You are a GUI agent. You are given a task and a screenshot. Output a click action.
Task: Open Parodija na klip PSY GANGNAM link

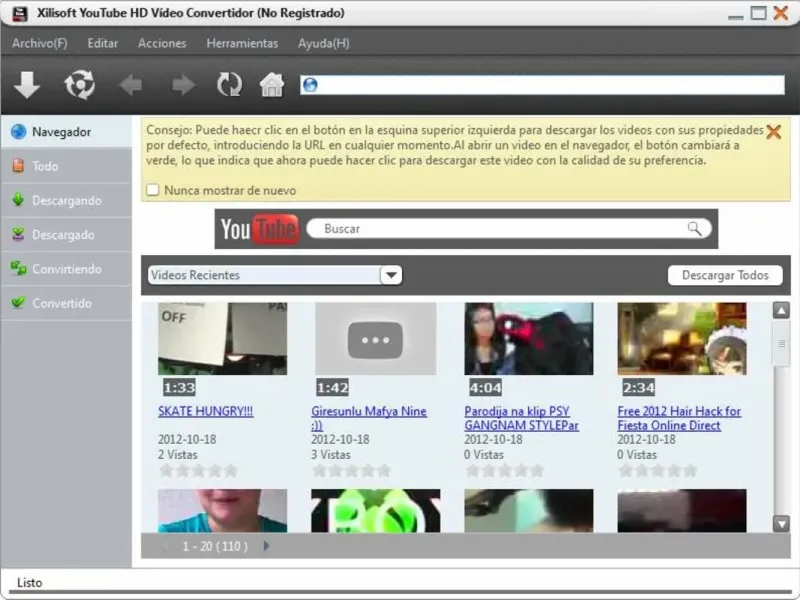(x=521, y=418)
